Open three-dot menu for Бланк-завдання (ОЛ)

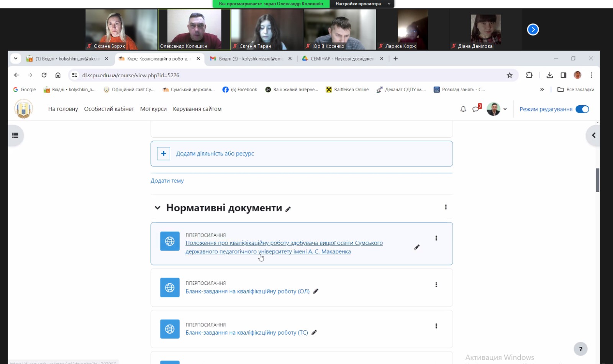436,285
